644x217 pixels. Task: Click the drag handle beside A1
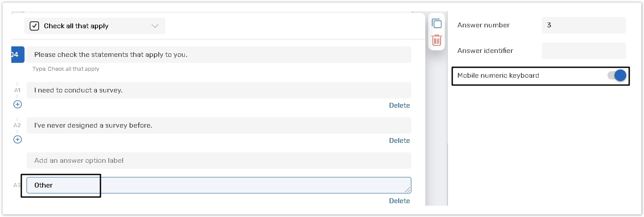pos(17,84)
